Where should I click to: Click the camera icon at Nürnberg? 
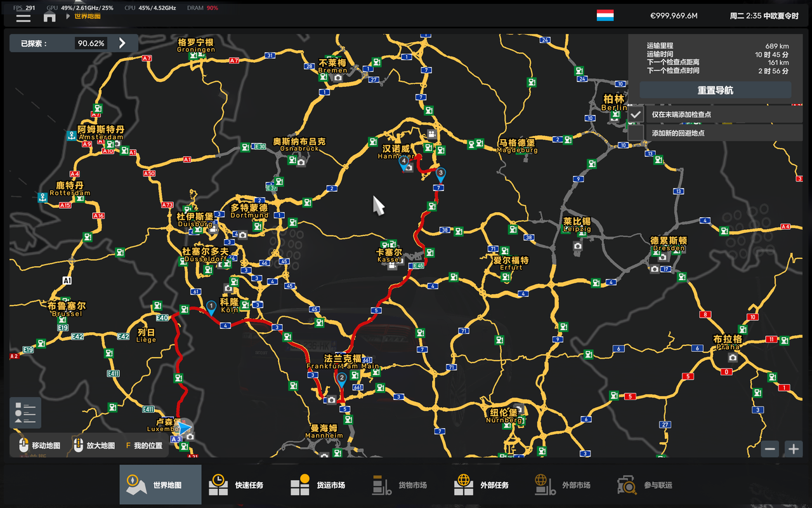pos(519,408)
